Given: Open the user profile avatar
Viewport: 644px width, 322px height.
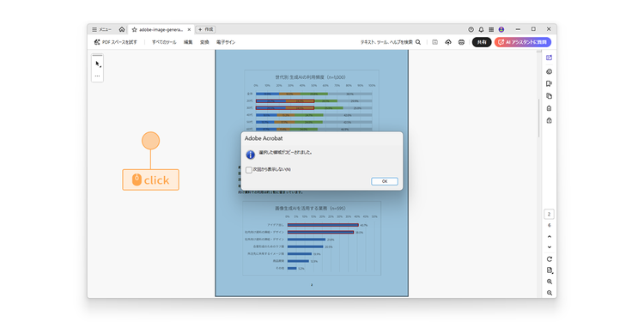Looking at the screenshot, I should click(501, 29).
